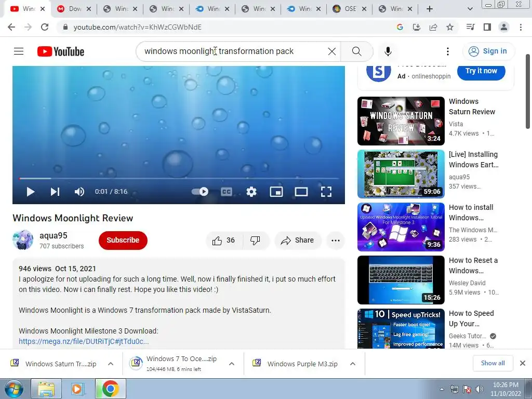532x399 pixels.
Task: Open How to install Windows Moonlight thumbnail
Action: 401,227
